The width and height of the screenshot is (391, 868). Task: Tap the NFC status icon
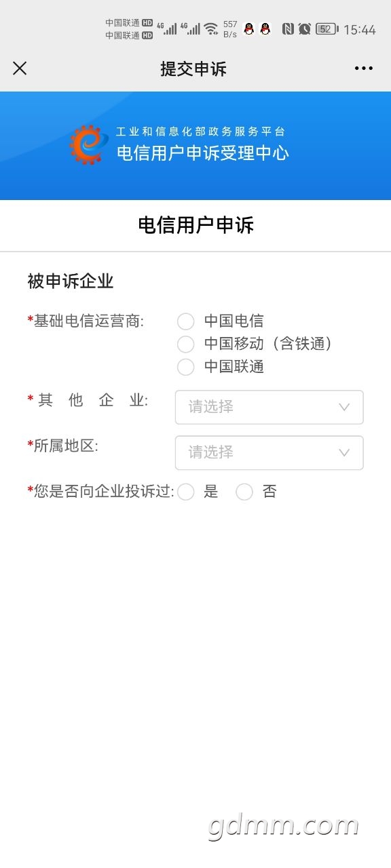288,29
